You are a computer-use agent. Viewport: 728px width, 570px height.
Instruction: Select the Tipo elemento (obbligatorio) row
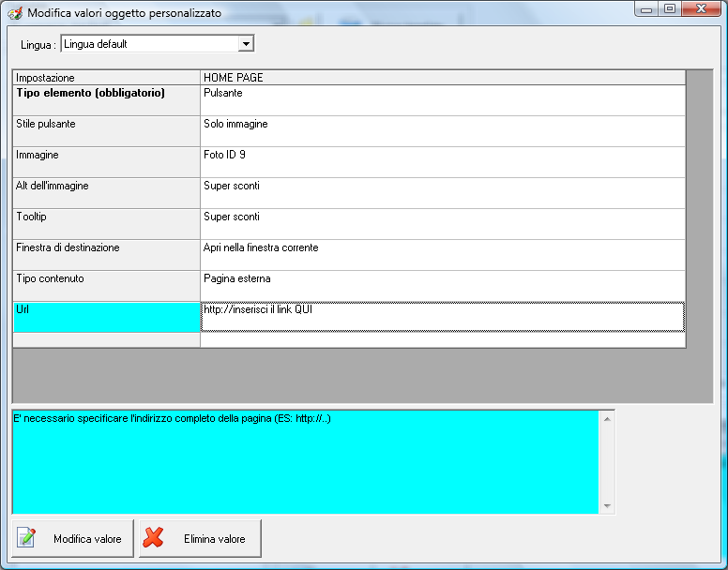pos(107,100)
